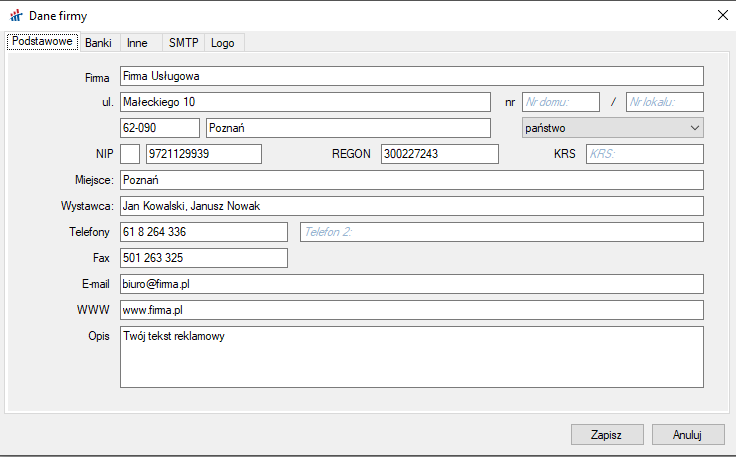Click the Telefon 2 field

point(501,232)
